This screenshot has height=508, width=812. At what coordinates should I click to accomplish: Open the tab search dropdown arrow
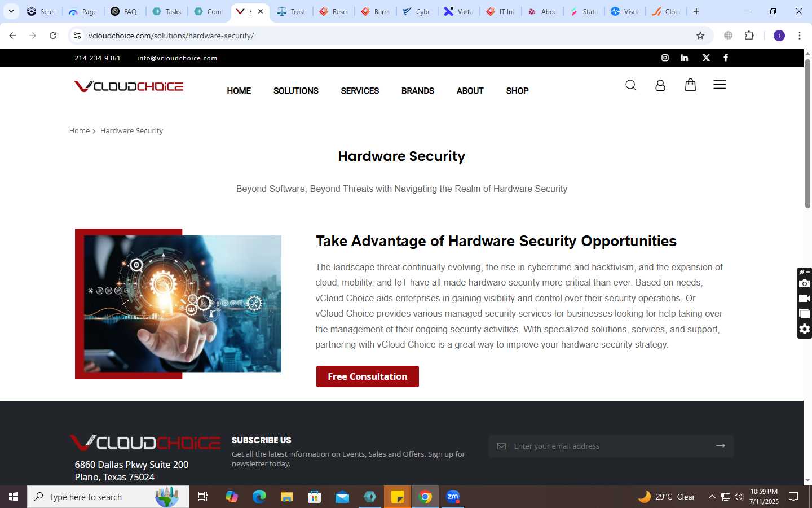[11, 11]
